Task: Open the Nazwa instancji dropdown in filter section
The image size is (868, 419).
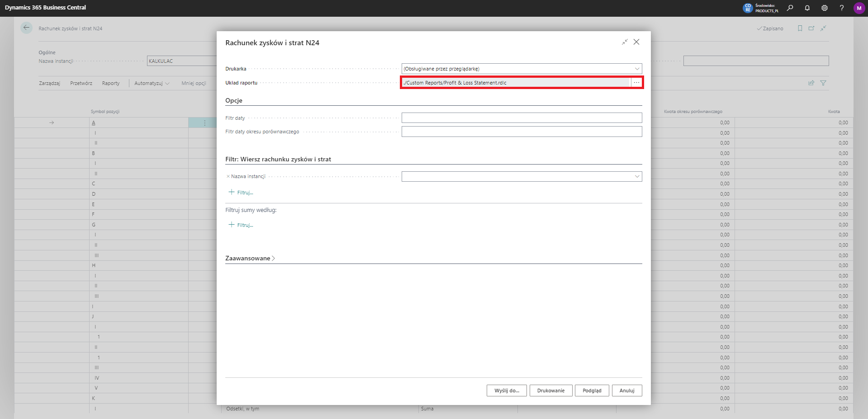Action: [x=637, y=176]
